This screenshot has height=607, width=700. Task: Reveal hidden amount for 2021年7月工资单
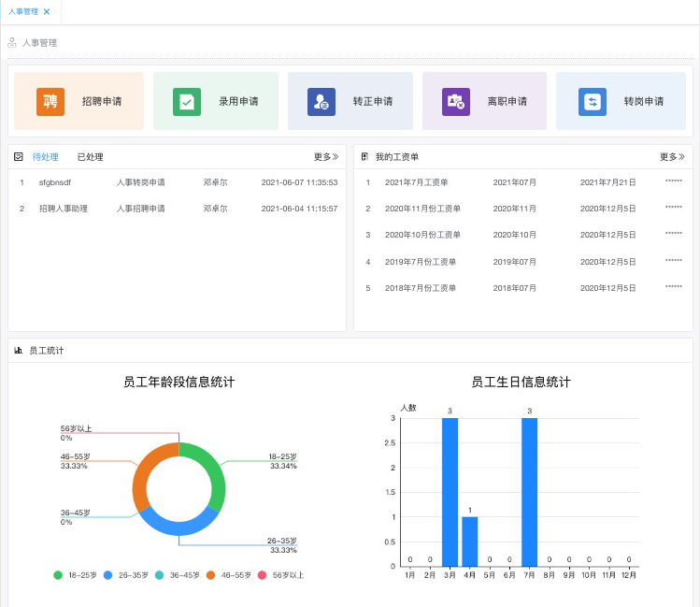click(x=674, y=181)
